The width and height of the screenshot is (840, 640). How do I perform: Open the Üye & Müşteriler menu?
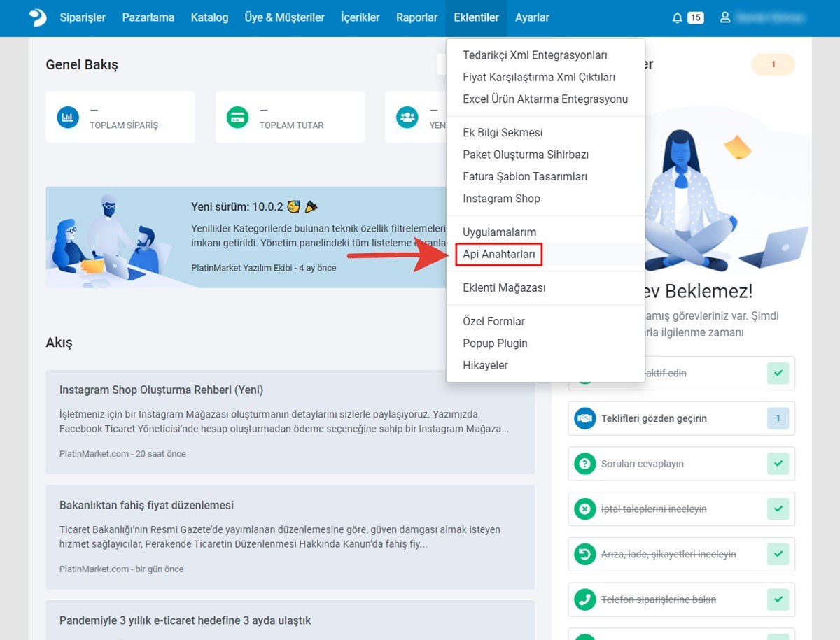[x=285, y=17]
